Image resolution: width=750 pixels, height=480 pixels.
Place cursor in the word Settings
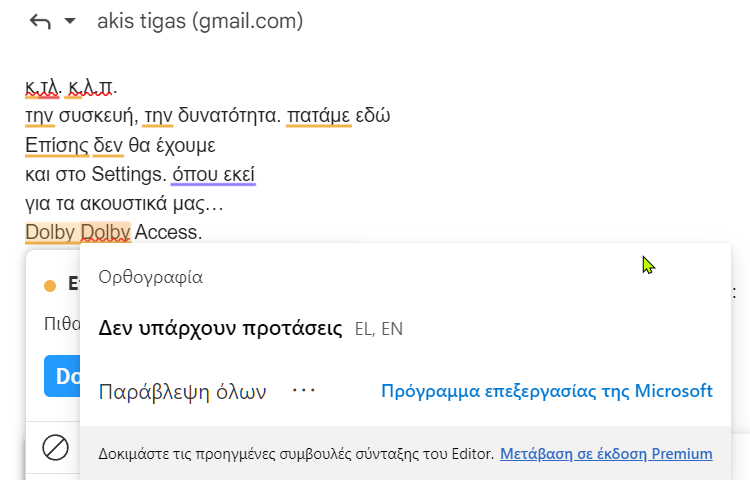coord(128,175)
